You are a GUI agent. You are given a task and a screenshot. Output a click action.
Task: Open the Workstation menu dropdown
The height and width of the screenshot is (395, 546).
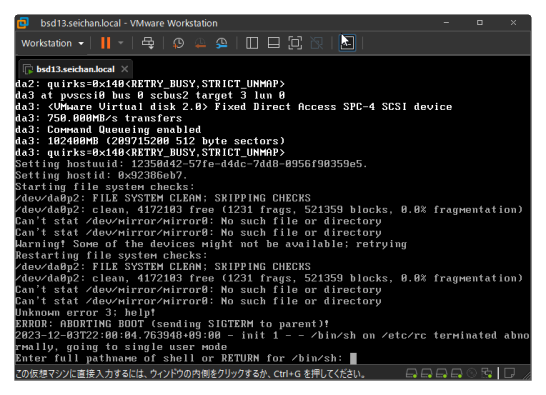pos(52,43)
